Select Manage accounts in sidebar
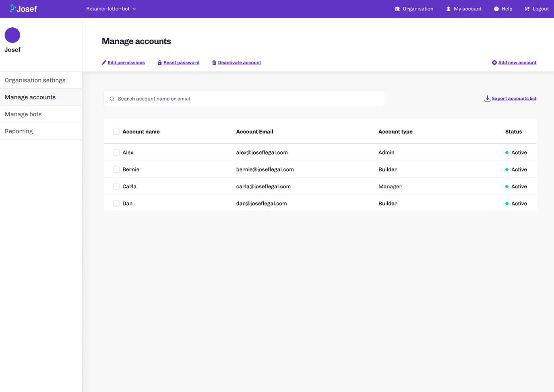 [41, 97]
